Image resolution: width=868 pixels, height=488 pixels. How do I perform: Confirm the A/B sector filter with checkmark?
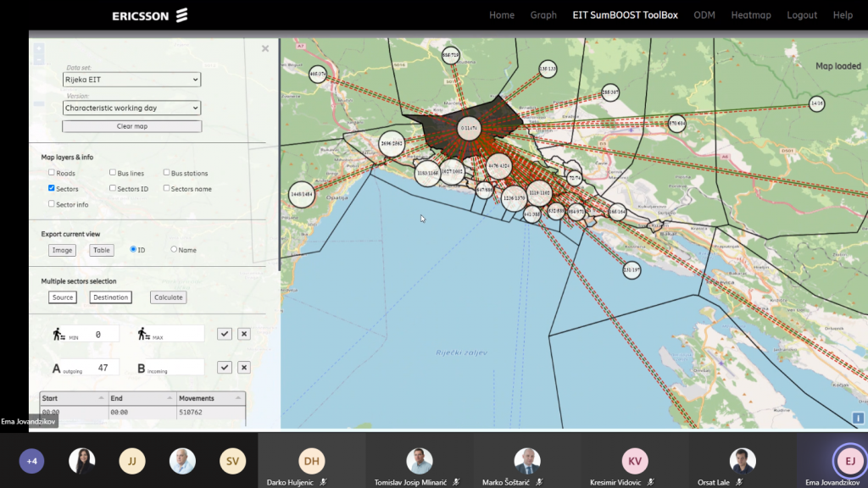click(224, 368)
